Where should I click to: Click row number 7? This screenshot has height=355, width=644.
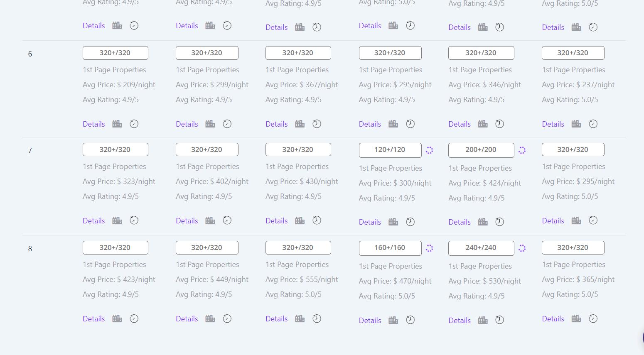(x=30, y=151)
